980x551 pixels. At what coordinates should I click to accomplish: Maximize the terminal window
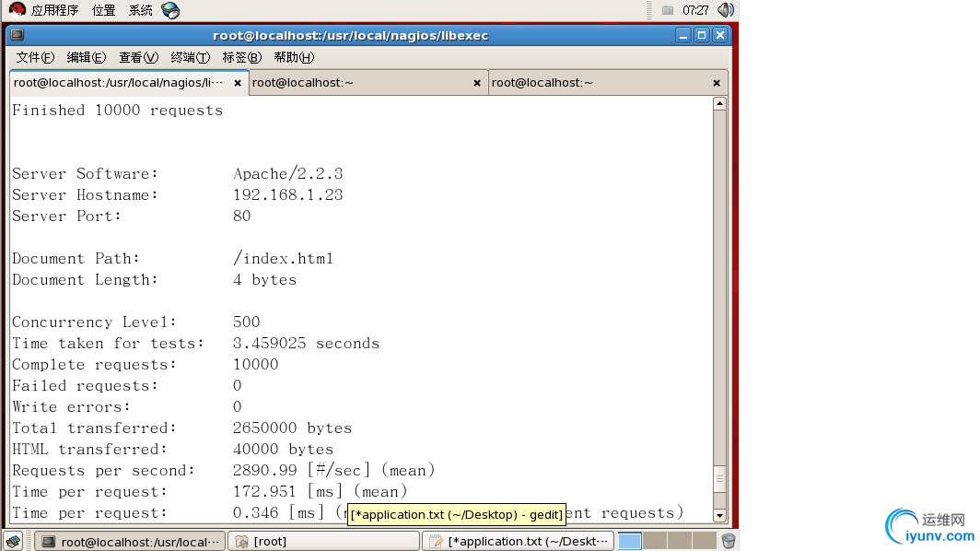point(702,35)
